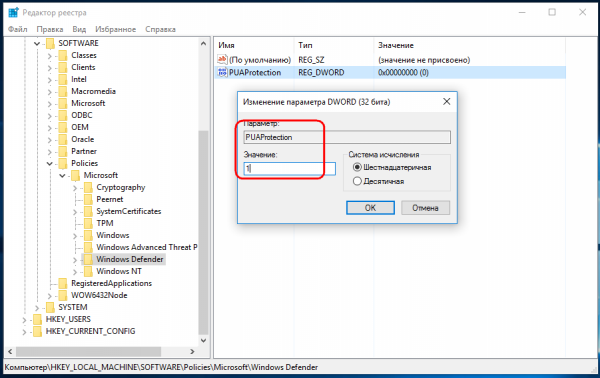The image size is (600, 378).
Task: Click the 0x00000000 (0) value cell
Action: point(403,73)
